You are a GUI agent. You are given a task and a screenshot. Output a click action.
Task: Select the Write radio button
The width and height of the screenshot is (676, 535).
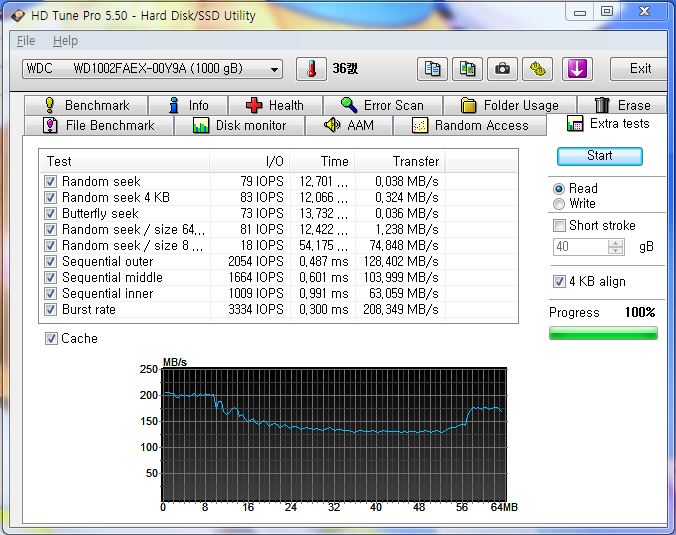[559, 204]
